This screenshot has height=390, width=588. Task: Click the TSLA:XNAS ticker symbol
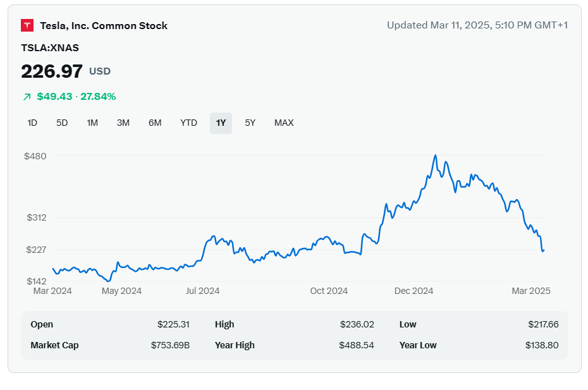pos(50,47)
